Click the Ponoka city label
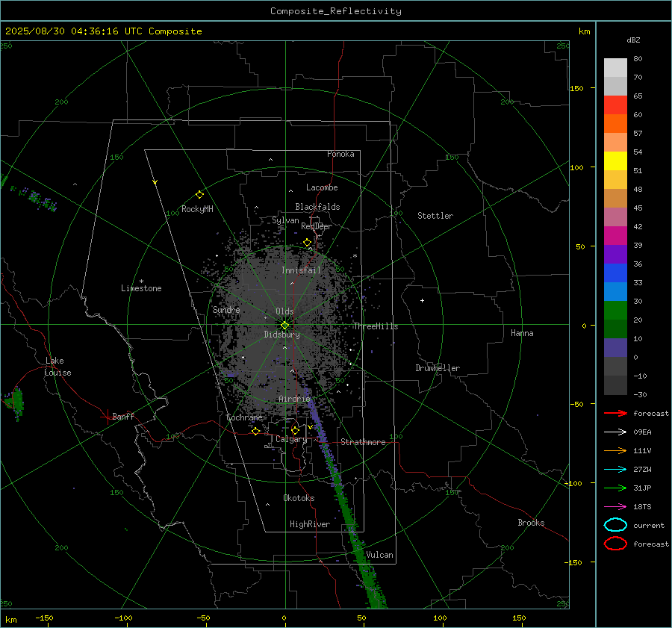Viewport: 672px width, 628px height. 340,154
